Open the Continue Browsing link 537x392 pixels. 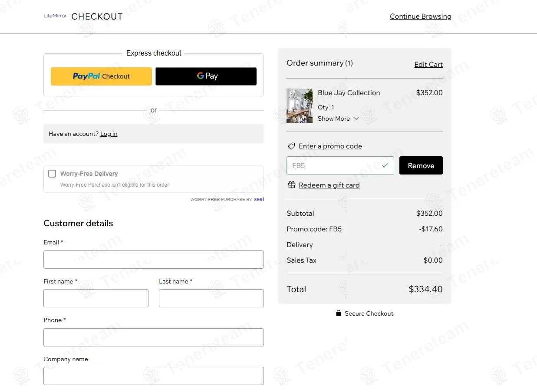[x=420, y=16]
